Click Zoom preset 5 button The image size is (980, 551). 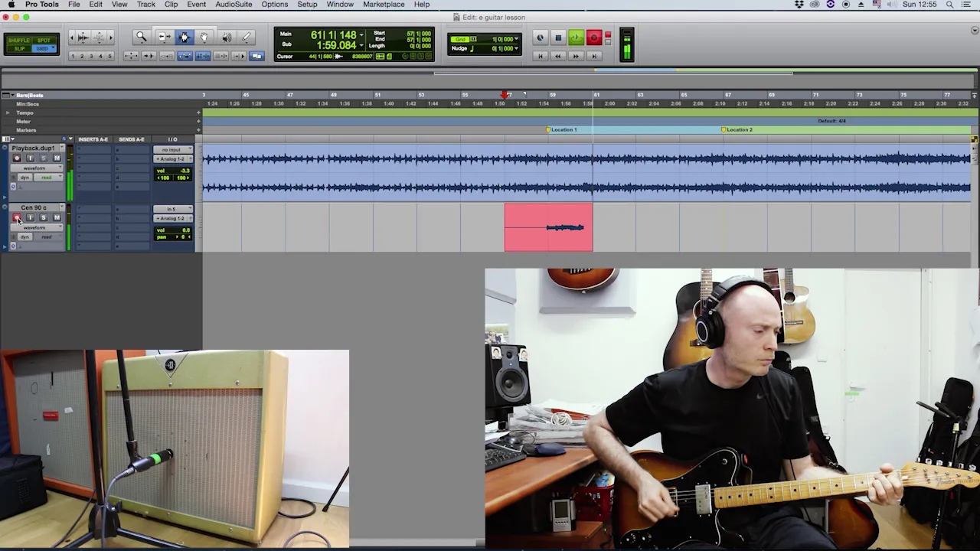coord(109,56)
